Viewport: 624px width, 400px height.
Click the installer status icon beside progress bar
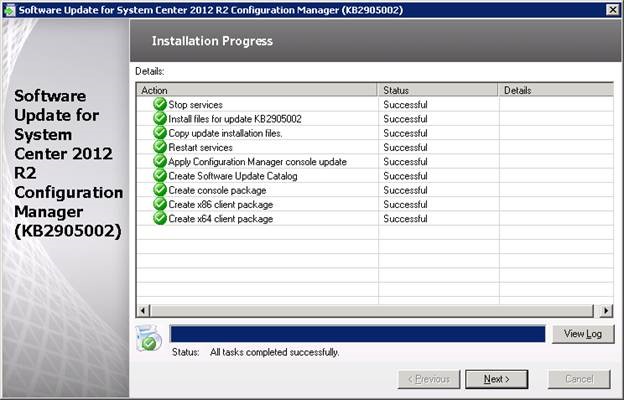click(148, 338)
